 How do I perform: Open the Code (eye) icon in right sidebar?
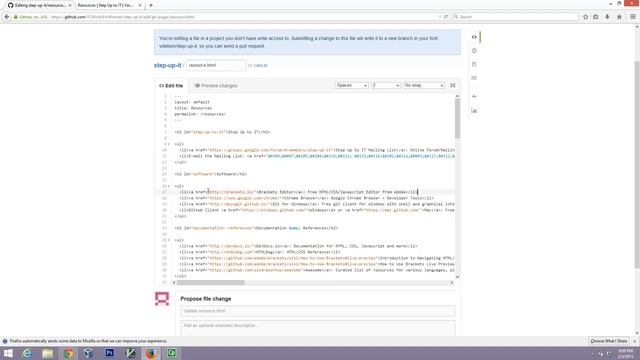[x=474, y=37]
